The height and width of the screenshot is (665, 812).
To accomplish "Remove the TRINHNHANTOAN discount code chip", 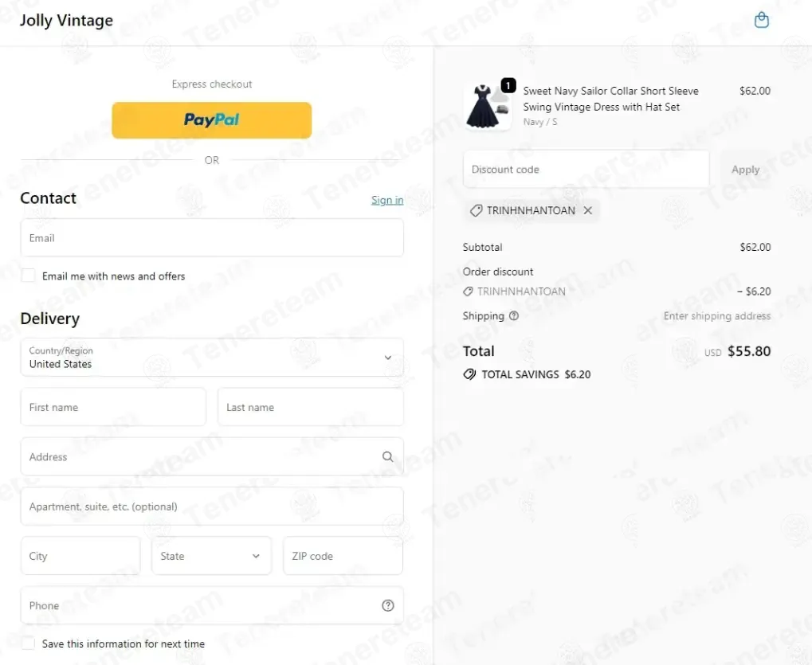I will [x=588, y=210].
